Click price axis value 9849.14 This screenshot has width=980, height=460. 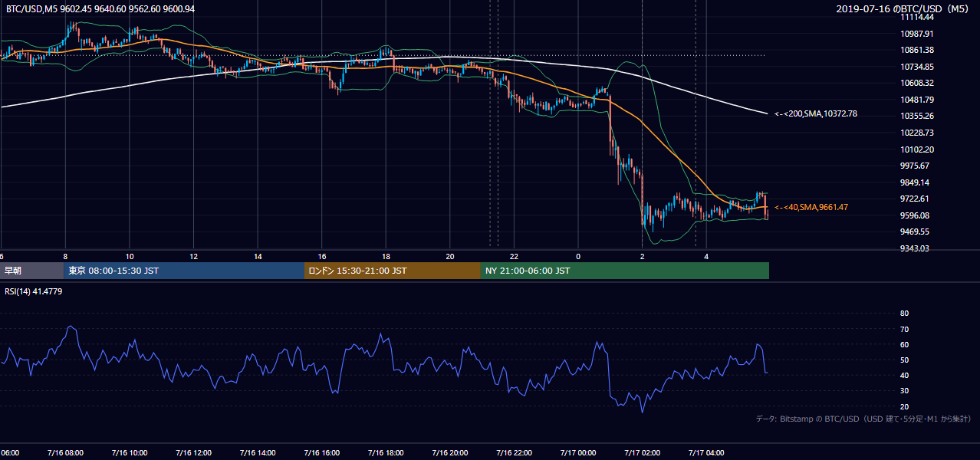coord(915,182)
